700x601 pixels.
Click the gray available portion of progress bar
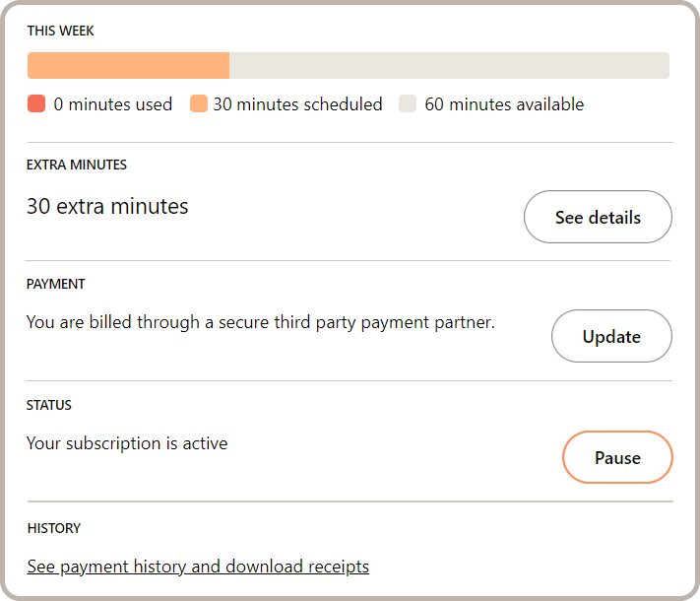pos(449,66)
